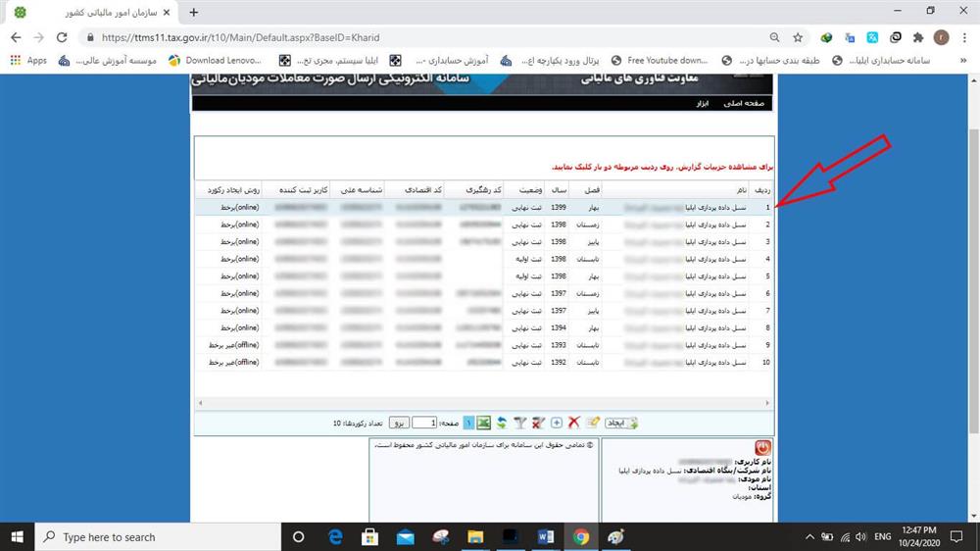The image size is (980, 551).
Task: Open Microsoft Edge from the taskbar
Action: click(335, 536)
